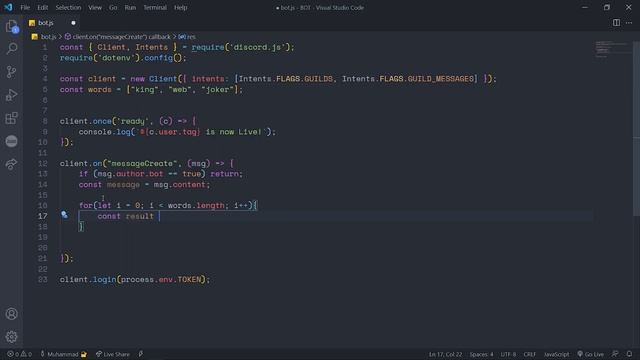Click Ln 17, Col 22 cursor position
The width and height of the screenshot is (640, 360).
(445, 354)
